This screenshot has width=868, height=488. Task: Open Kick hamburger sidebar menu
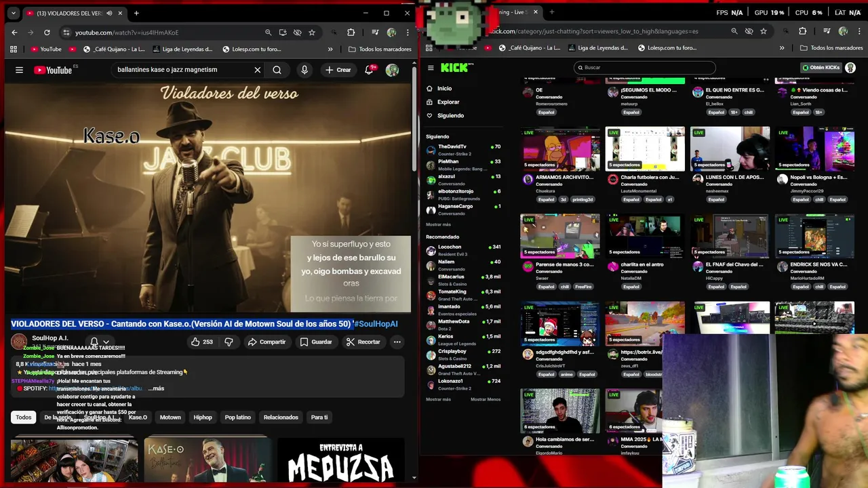[x=431, y=68]
